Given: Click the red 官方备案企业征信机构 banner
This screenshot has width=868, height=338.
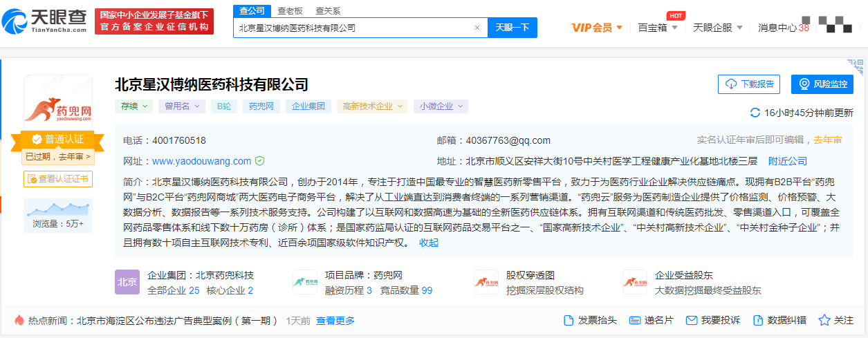Looking at the screenshot, I should (x=154, y=21).
